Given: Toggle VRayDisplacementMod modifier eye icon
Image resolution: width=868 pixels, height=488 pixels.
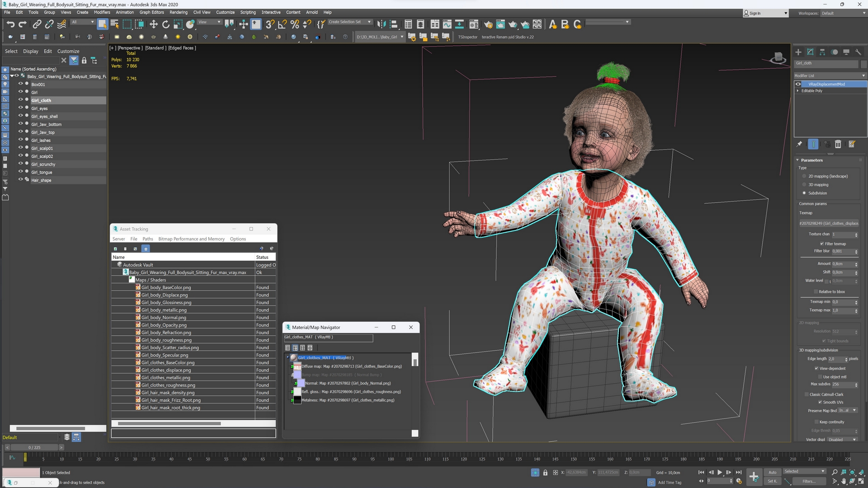Looking at the screenshot, I should point(798,84).
